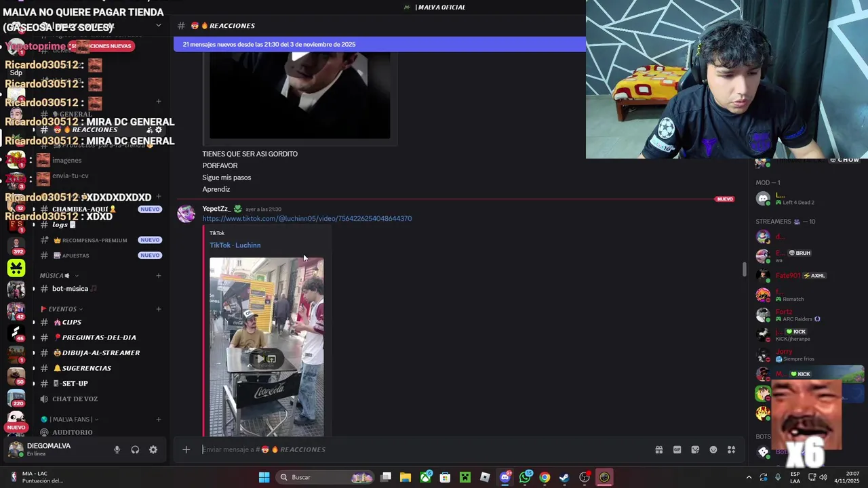This screenshot has width=868, height=488.
Task: Mute the microphone in the user panel
Action: pyautogui.click(x=117, y=449)
